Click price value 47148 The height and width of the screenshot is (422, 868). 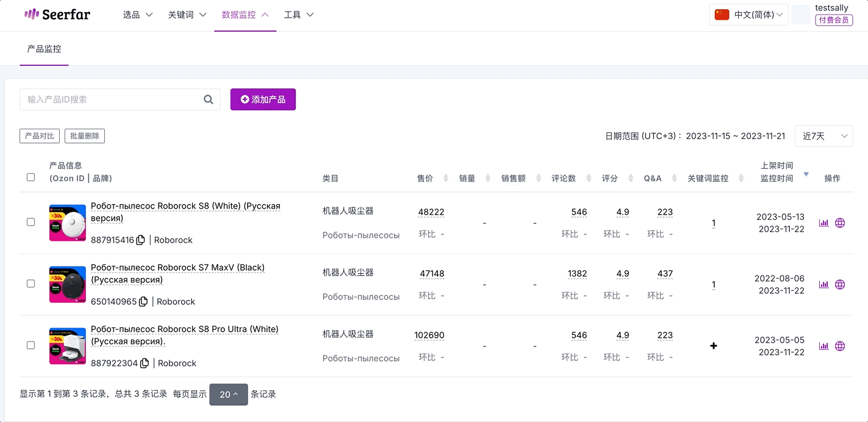(432, 274)
